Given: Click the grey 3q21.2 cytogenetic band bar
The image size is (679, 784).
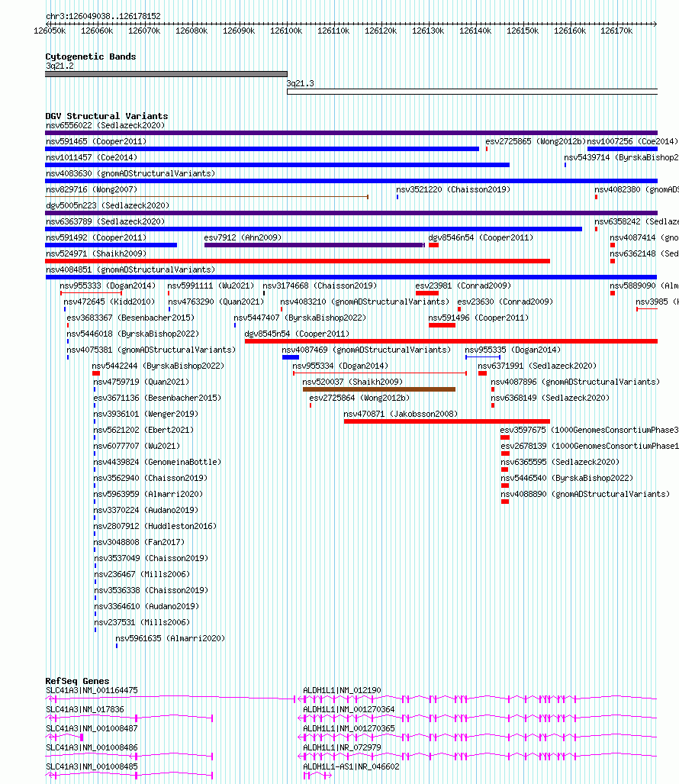Looking at the screenshot, I should click(x=166, y=74).
